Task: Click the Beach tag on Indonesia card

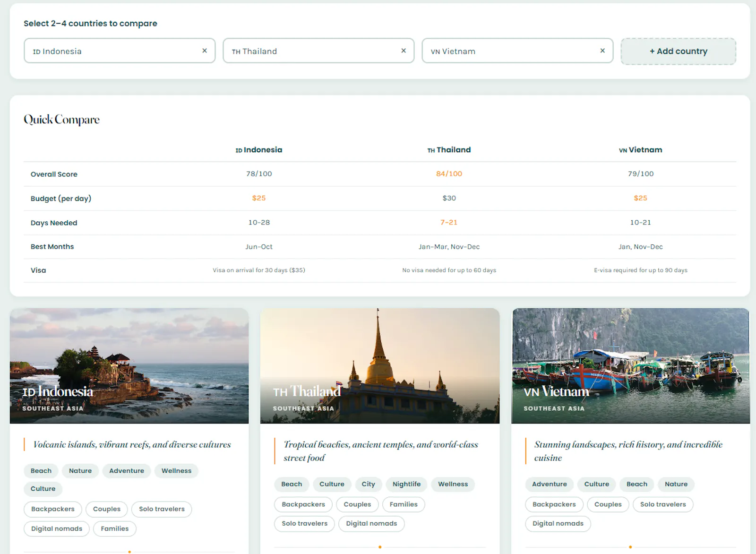Action: [x=41, y=471]
